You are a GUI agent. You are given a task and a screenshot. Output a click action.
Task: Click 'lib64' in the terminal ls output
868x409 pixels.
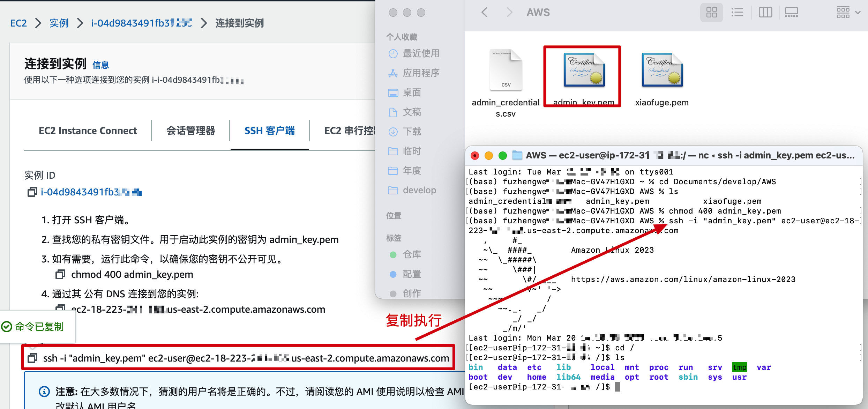click(x=568, y=377)
